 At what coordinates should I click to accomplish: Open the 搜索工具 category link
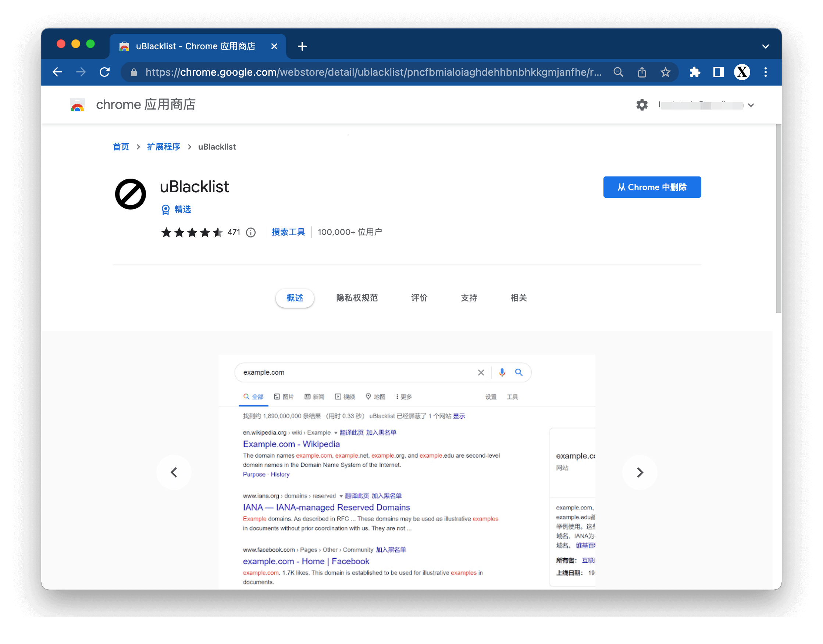[x=288, y=232]
